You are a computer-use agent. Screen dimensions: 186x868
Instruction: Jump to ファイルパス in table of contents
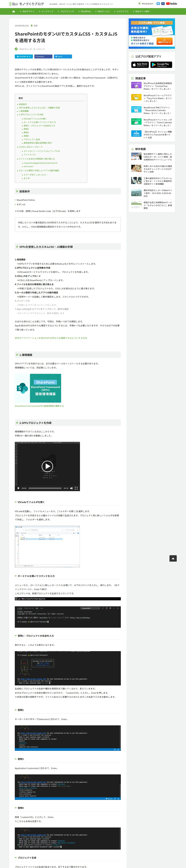(x=29, y=155)
